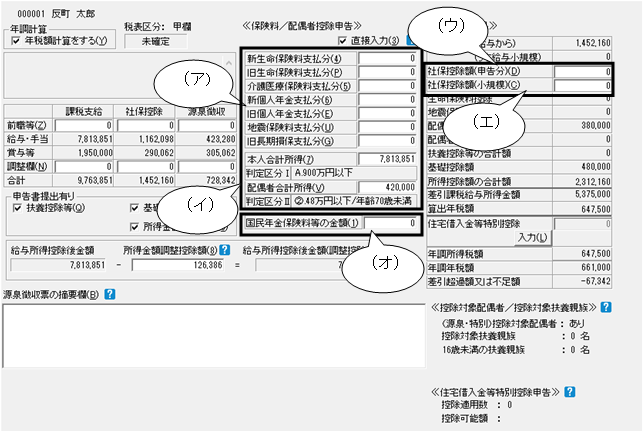Screen dimensions: 643x432
Task: Select the value 380,000 in the right column
Action: tap(596, 125)
